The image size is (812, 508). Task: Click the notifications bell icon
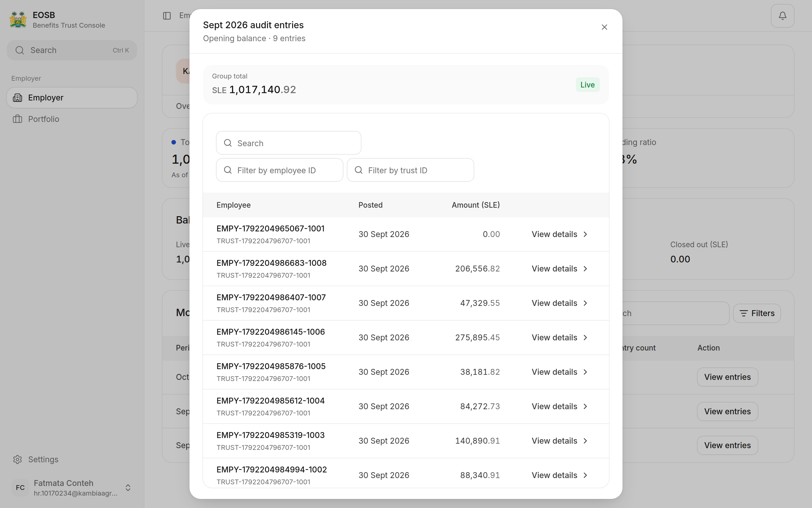(782, 16)
